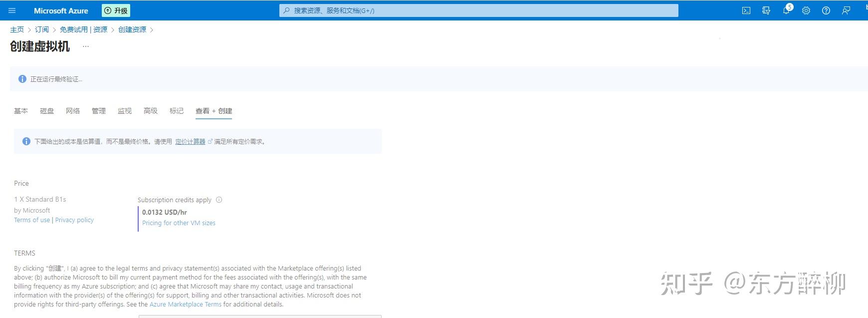Open portal settings gear
The height and width of the screenshot is (318, 868).
pos(806,10)
